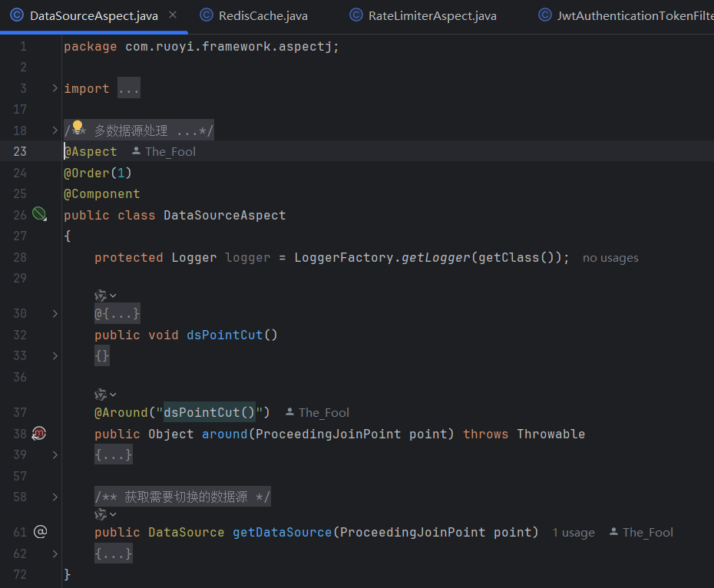Viewport: 714px width, 588px height.
Task: Click the class icon on DataSourceAspect.java tab
Action: (17, 15)
